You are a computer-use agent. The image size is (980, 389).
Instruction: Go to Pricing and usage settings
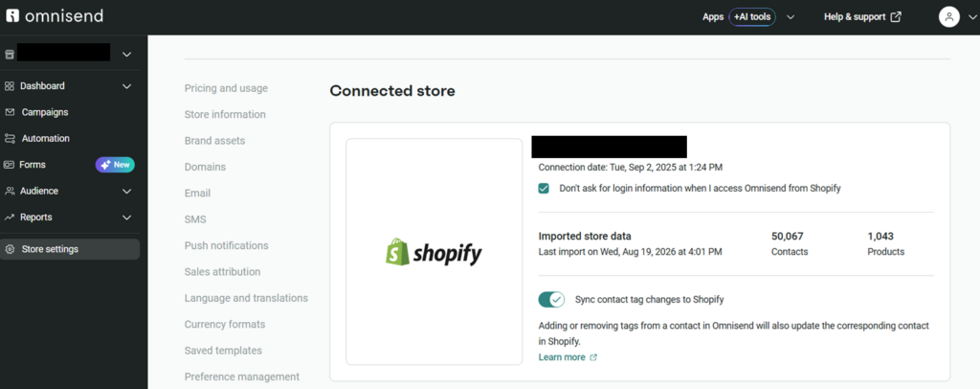pyautogui.click(x=226, y=88)
